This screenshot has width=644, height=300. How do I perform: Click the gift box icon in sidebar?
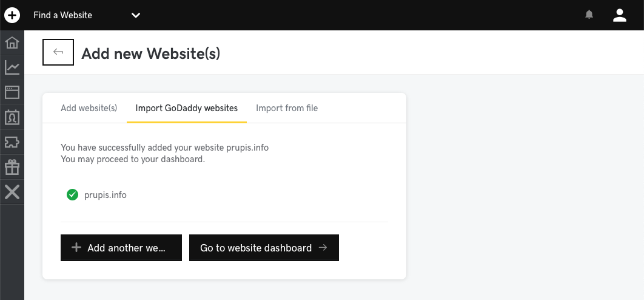12,166
